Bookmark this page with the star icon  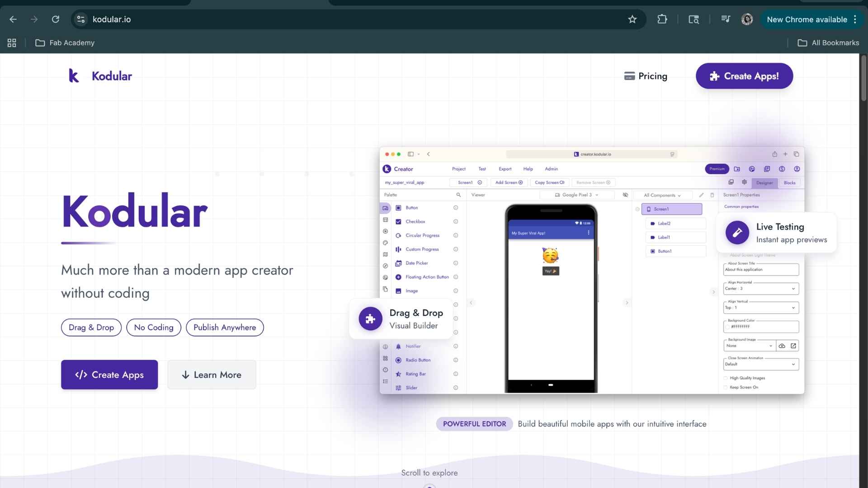632,19
